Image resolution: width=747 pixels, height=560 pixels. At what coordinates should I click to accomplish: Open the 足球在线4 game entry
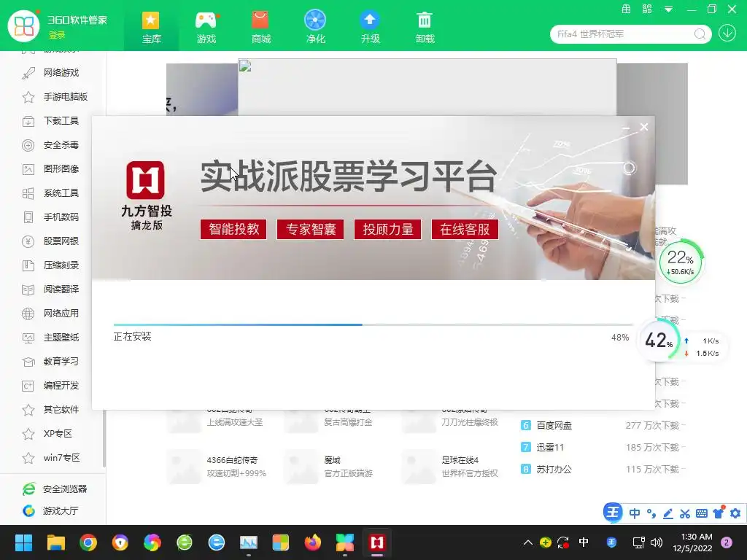click(x=450, y=466)
